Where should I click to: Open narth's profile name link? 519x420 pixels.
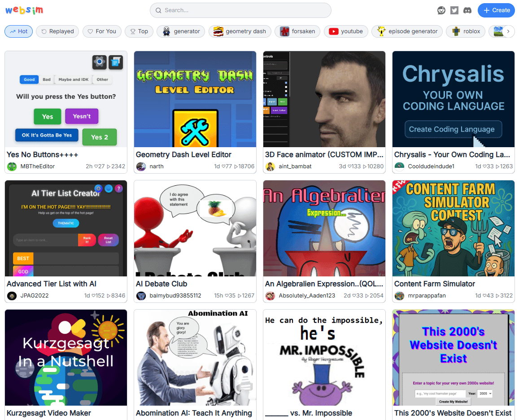(156, 166)
